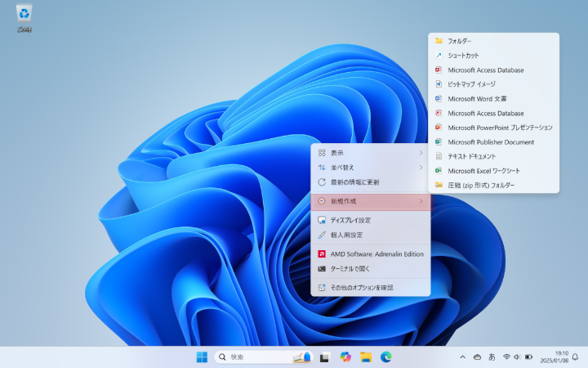Screen dimensions: 588x368
Task: Toggle the Japanese IME input mode (あ)
Action: click(x=492, y=357)
